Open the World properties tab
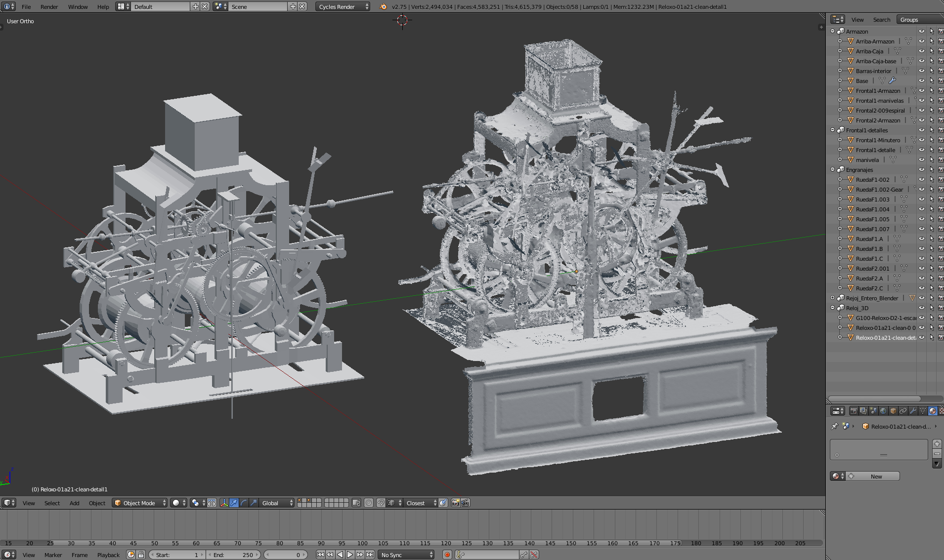The width and height of the screenshot is (944, 560). (883, 411)
